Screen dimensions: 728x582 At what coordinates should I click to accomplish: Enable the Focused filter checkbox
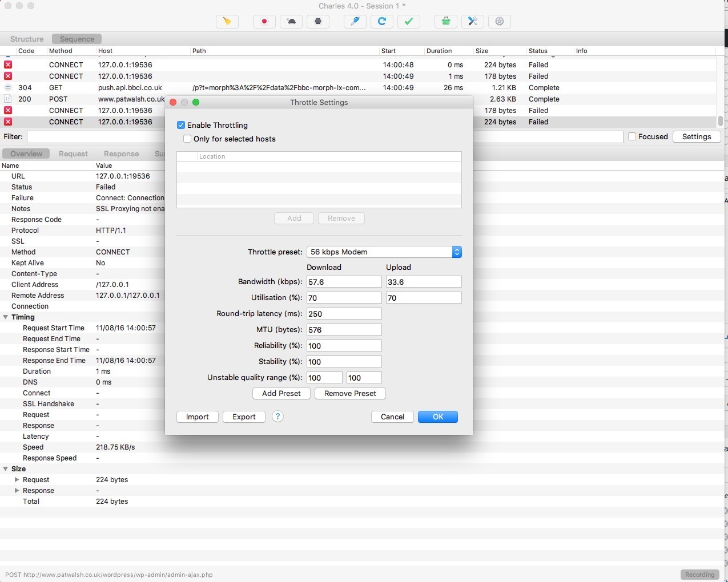(632, 136)
